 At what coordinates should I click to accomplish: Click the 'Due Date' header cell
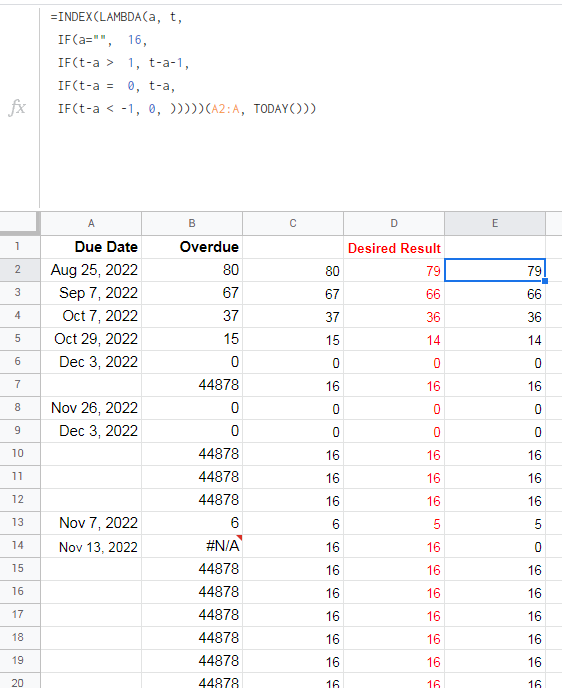pyautogui.click(x=91, y=247)
